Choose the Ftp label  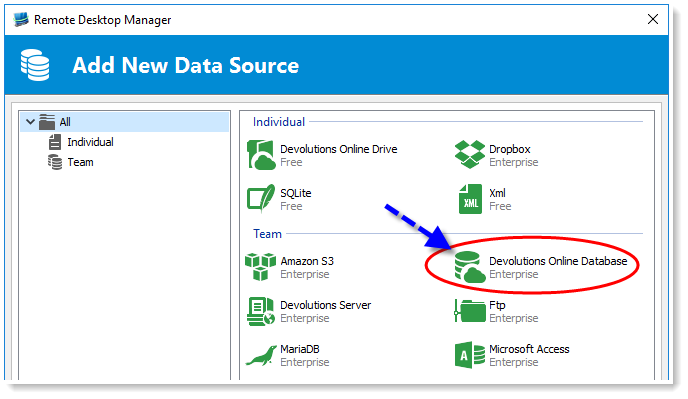tap(498, 306)
